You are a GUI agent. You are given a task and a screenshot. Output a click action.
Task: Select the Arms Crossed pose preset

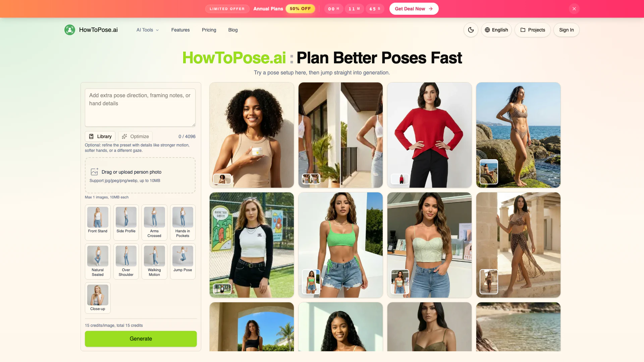tap(154, 223)
